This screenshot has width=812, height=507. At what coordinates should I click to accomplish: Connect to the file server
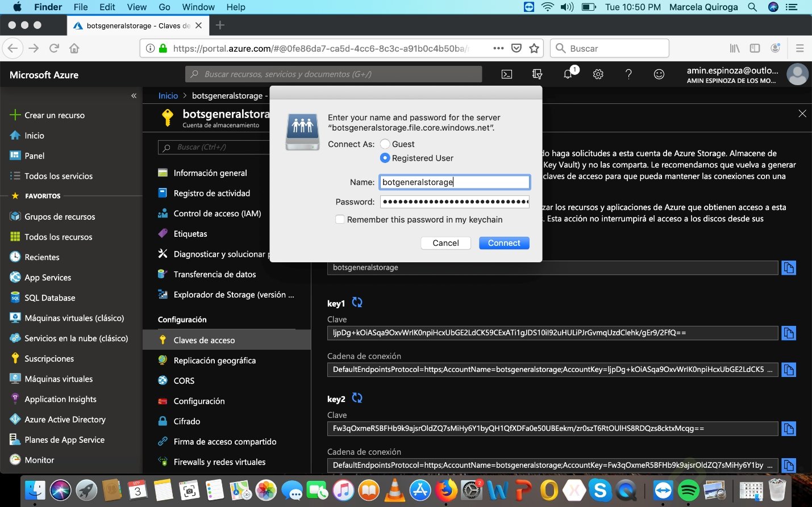click(504, 243)
